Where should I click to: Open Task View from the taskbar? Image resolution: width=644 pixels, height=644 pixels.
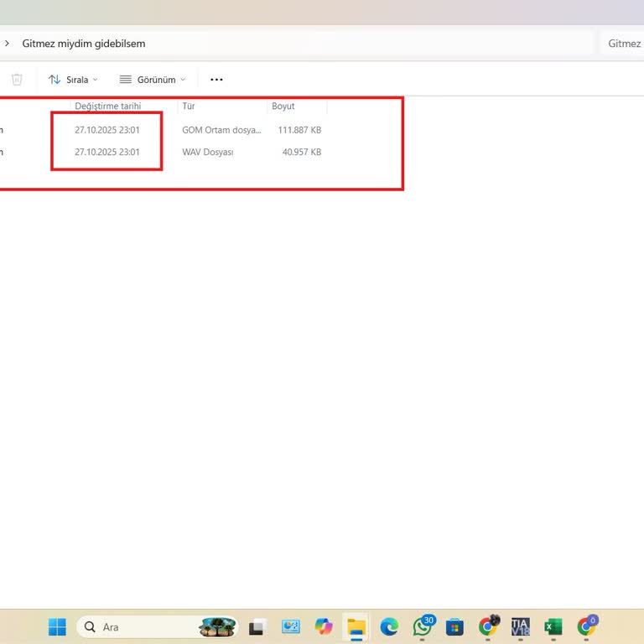[x=257, y=626]
